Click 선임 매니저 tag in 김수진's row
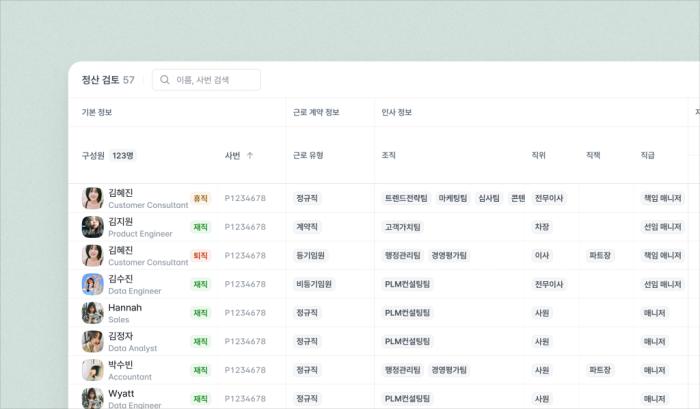The width and height of the screenshot is (700, 409). point(662,284)
